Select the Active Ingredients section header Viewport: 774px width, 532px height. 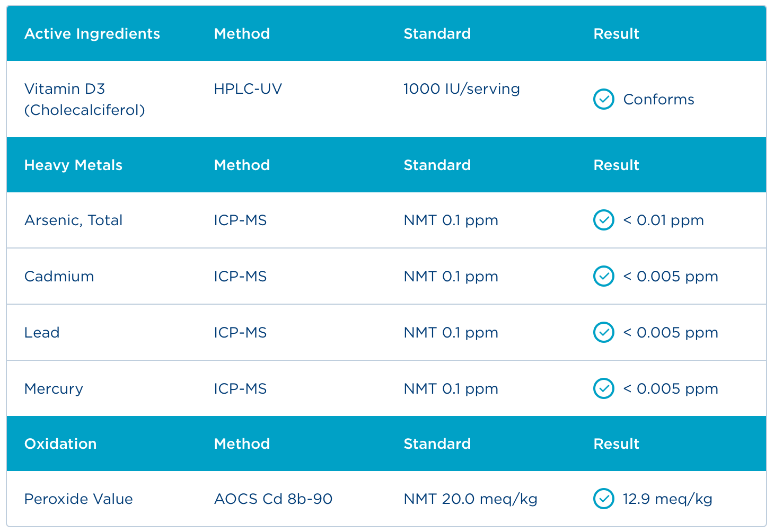[92, 34]
